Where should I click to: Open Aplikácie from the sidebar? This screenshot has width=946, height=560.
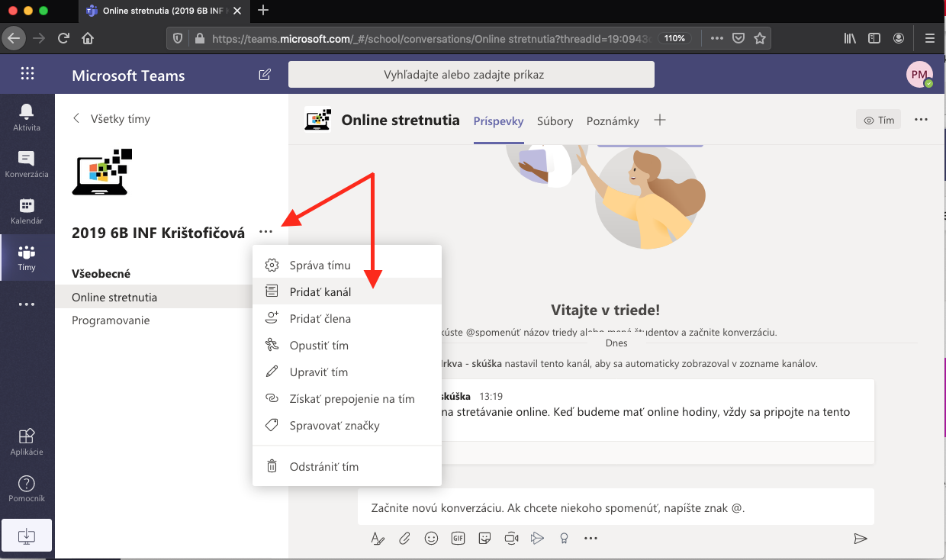pyautogui.click(x=27, y=441)
